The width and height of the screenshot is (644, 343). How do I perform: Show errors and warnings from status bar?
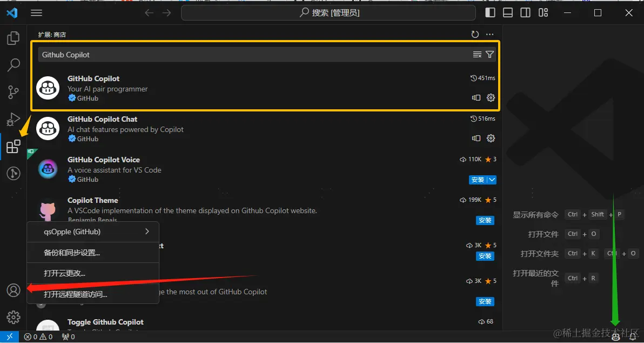(38, 337)
